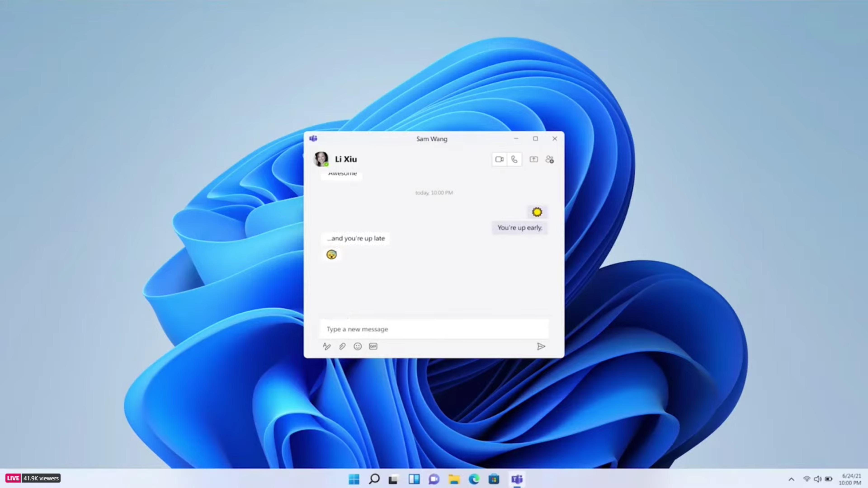Screen dimensions: 868x488
Task: Start a video call with Li Xiu
Action: tap(499, 159)
